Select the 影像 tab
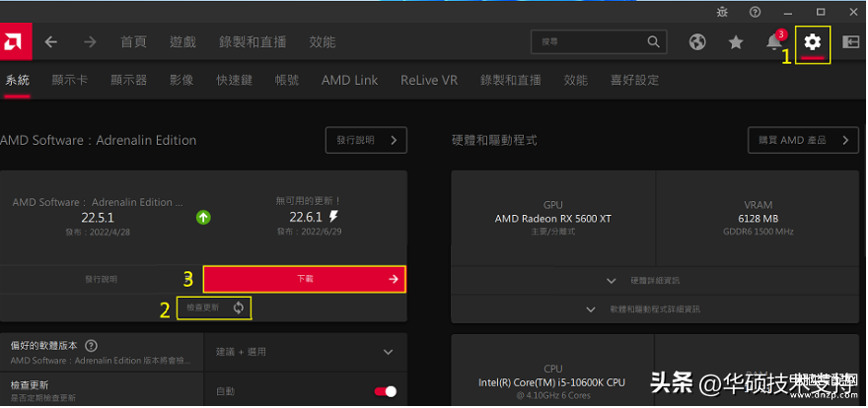 click(181, 80)
